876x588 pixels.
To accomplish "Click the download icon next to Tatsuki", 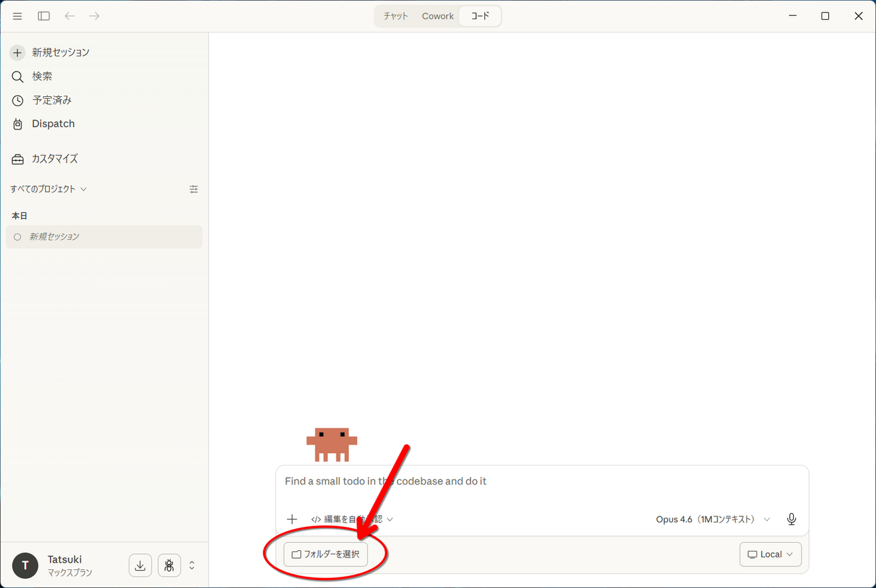I will click(x=140, y=565).
